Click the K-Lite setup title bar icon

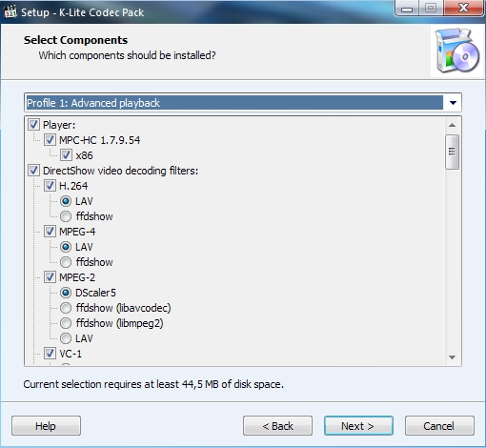pos(10,11)
